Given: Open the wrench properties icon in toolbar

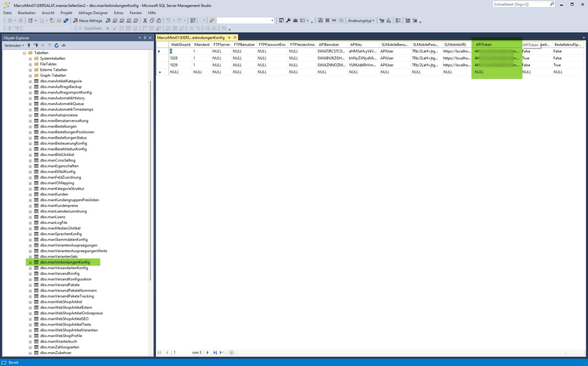Looking at the screenshot, I should pos(288,21).
